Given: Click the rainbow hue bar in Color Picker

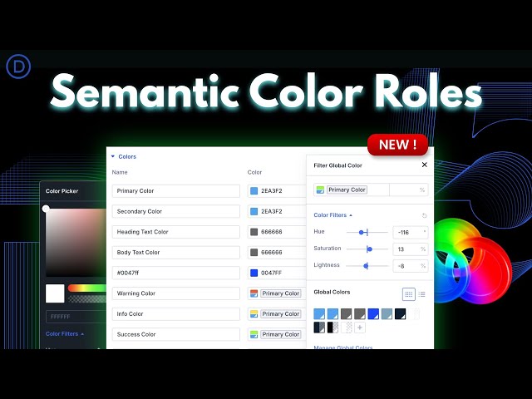Looking at the screenshot, I should pos(87,288).
